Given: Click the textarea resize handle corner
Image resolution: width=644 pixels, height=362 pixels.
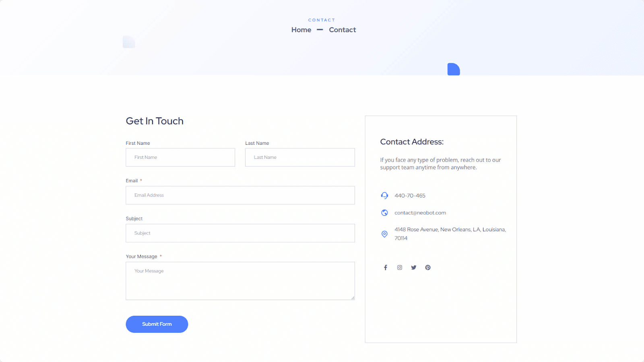Looking at the screenshot, I should [353, 298].
